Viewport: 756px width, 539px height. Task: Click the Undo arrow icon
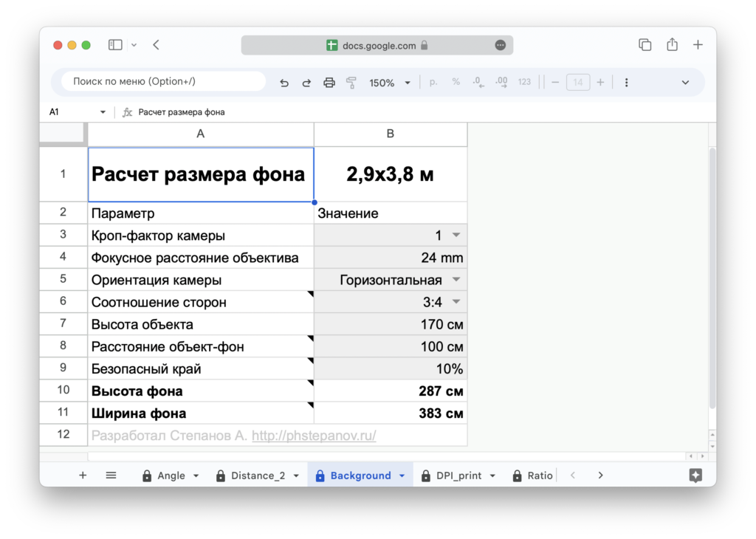[x=284, y=83]
